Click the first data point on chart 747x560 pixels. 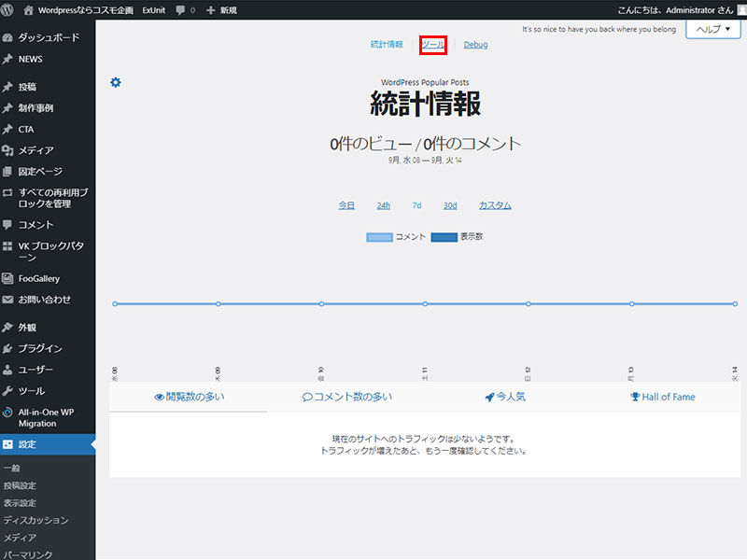(115, 304)
